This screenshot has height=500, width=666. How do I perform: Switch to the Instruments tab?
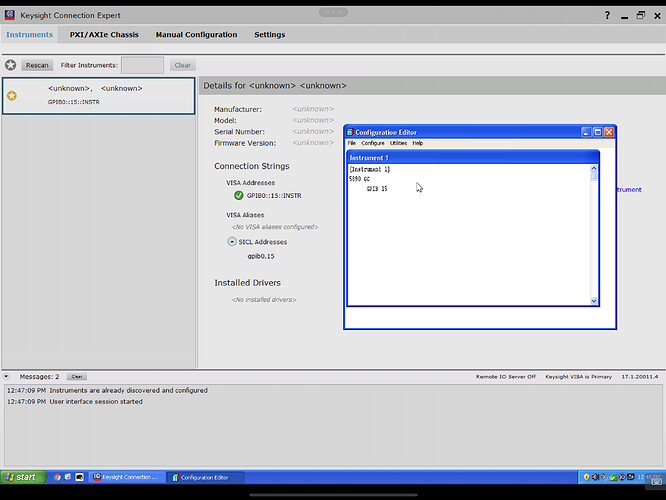29,35
